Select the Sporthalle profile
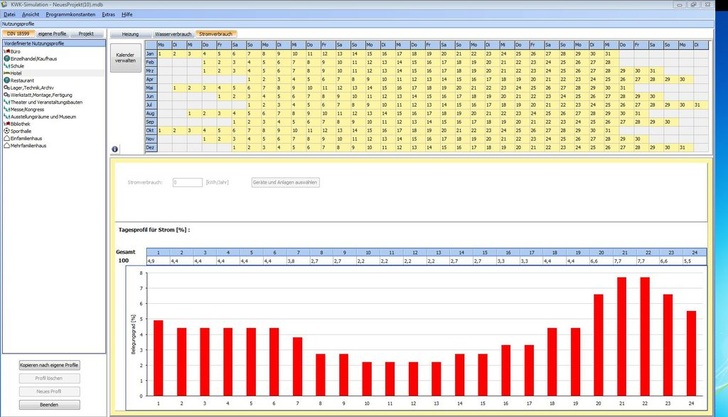728x417 pixels. 23,129
